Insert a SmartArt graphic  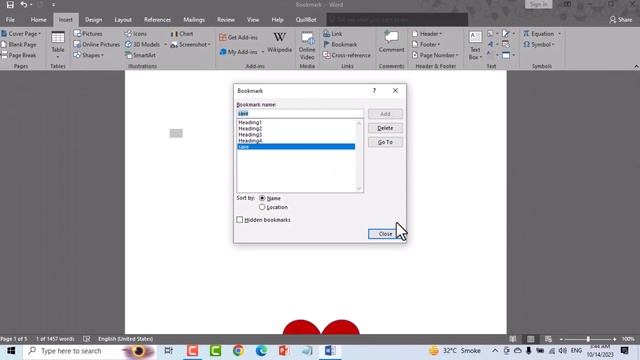coord(140,55)
